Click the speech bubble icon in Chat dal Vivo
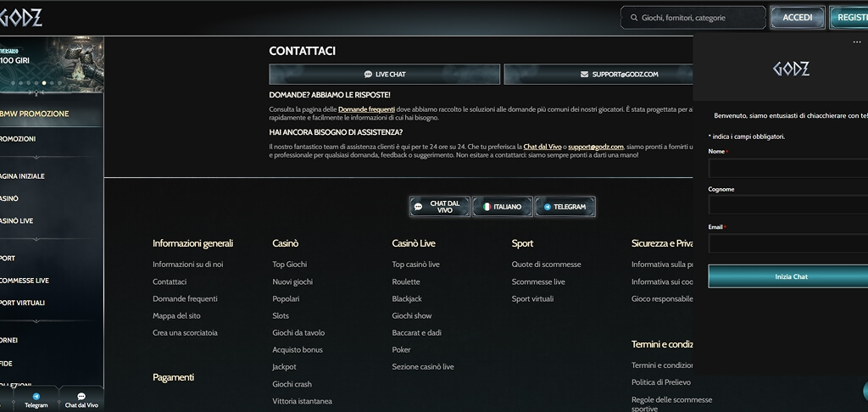This screenshot has height=412, width=868. (x=419, y=207)
